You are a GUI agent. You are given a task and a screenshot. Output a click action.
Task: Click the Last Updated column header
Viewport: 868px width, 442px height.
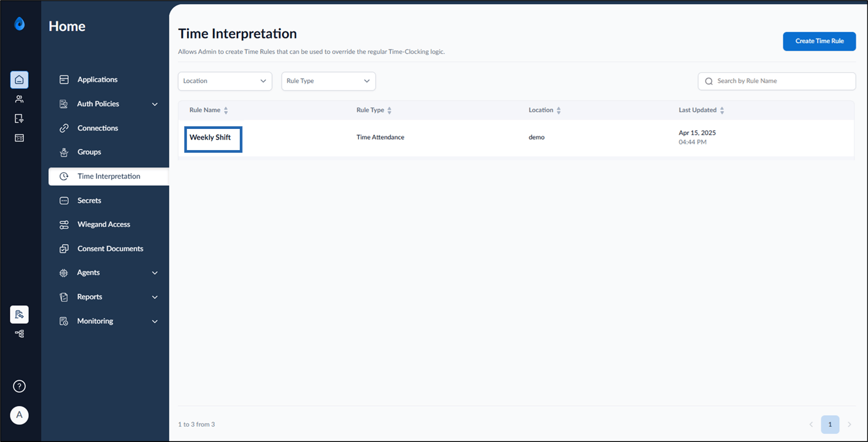click(x=697, y=110)
